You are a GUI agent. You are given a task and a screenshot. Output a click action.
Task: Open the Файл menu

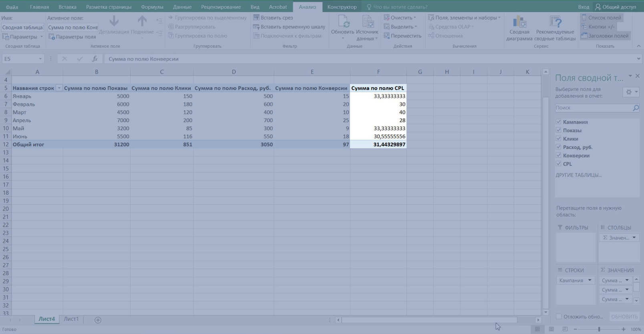(x=12, y=7)
